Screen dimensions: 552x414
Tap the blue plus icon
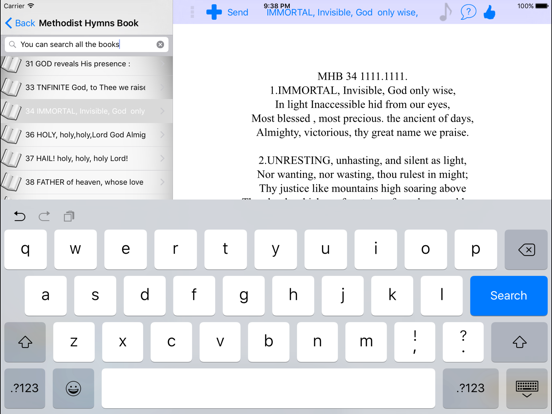point(214,12)
